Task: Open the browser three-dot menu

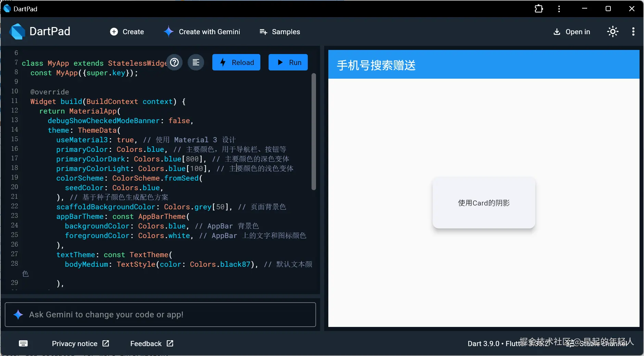Action: [x=559, y=8]
